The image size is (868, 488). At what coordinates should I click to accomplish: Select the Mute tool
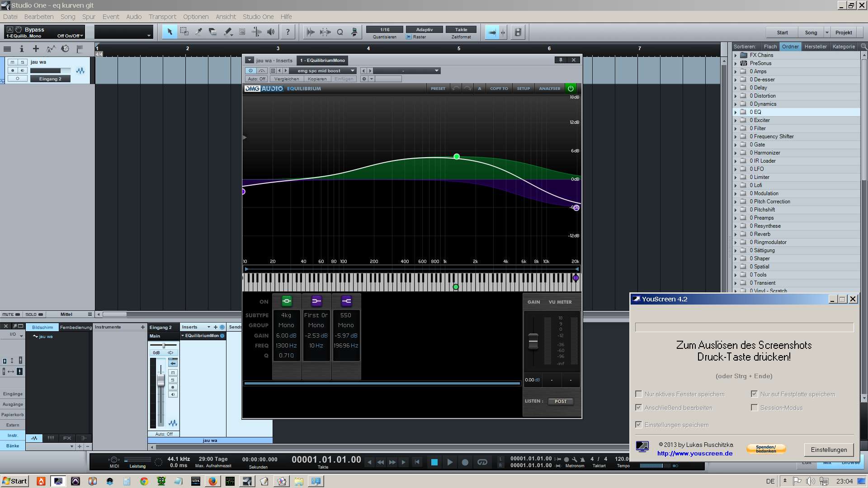point(242,32)
